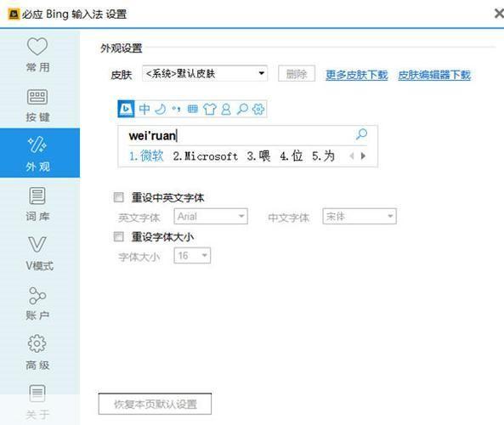Screen dimensions: 504x425
Task: Click next page arrow in candidate bar
Action: click(363, 156)
